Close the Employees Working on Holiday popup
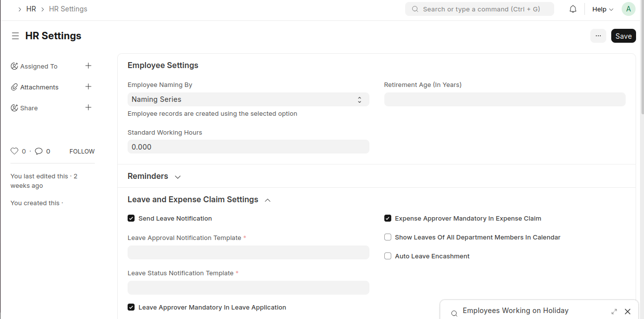Viewport: 644px width, 319px height. 628,312
